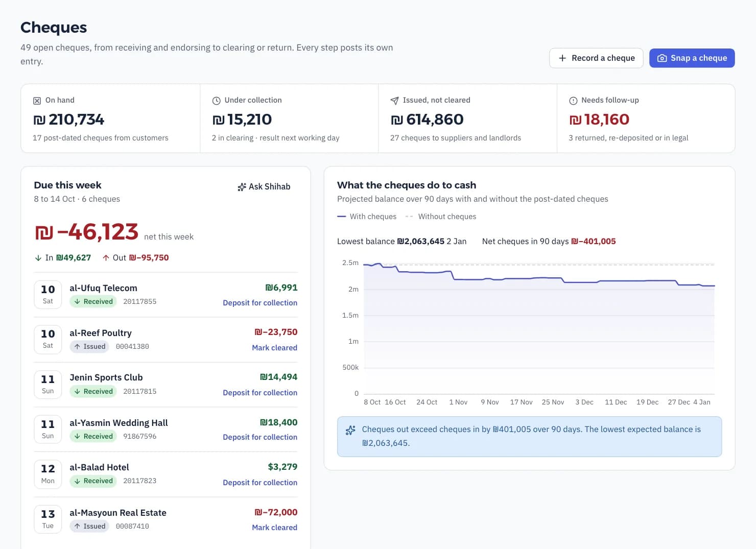Viewport: 756px width, 549px height.
Task: Click the Issued badge for al-Reef Poultry
Action: click(89, 346)
